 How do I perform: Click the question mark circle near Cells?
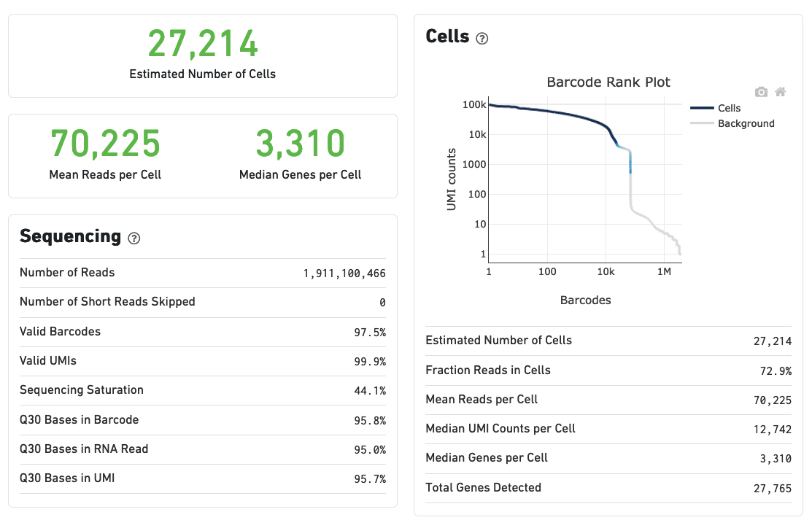482,37
